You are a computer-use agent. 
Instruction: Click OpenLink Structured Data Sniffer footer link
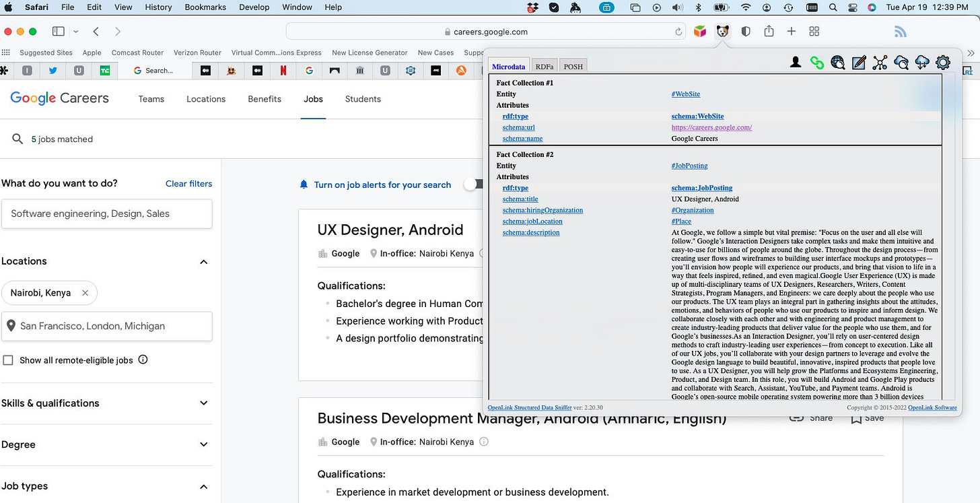pos(530,407)
